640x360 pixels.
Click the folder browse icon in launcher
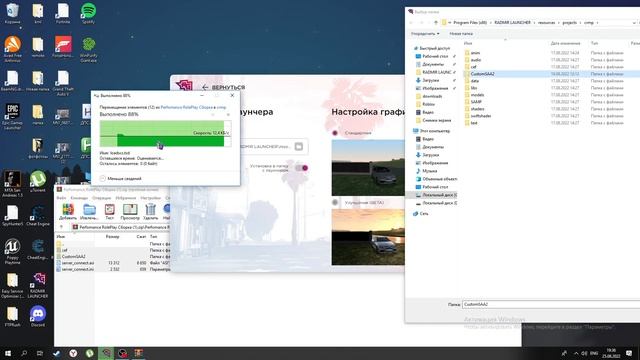pos(299,147)
